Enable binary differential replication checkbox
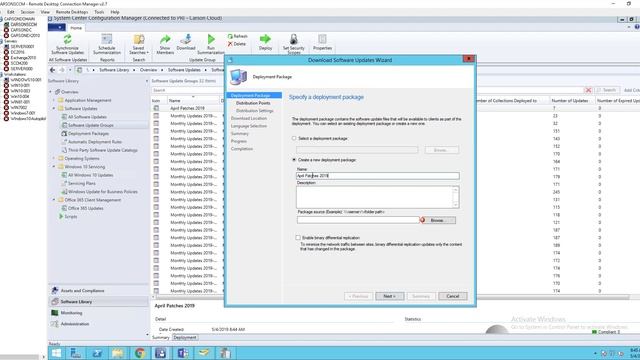Image resolution: width=640 pixels, height=360 pixels. [298, 238]
